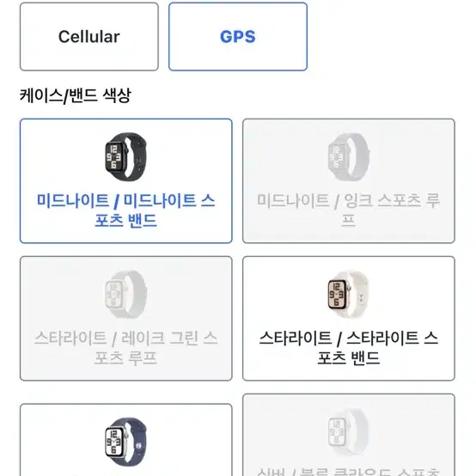
Task: Select the GPS connectivity option
Action: coord(238,37)
